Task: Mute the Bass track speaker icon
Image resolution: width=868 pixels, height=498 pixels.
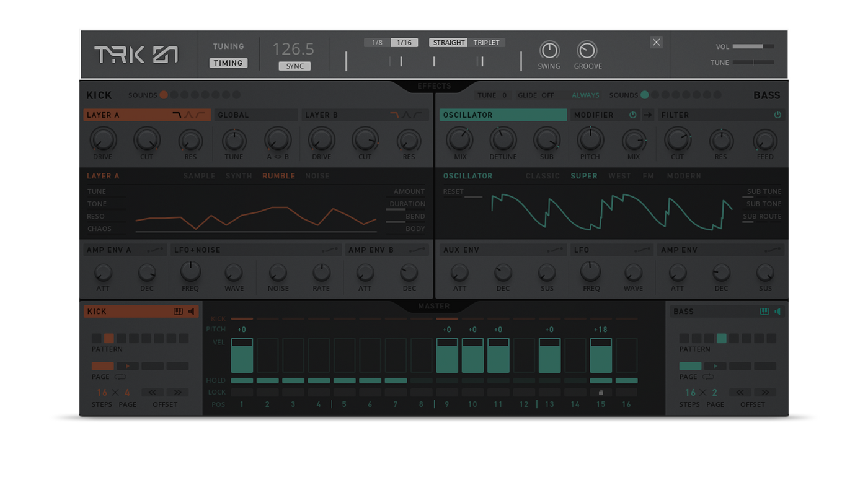Action: tap(777, 312)
